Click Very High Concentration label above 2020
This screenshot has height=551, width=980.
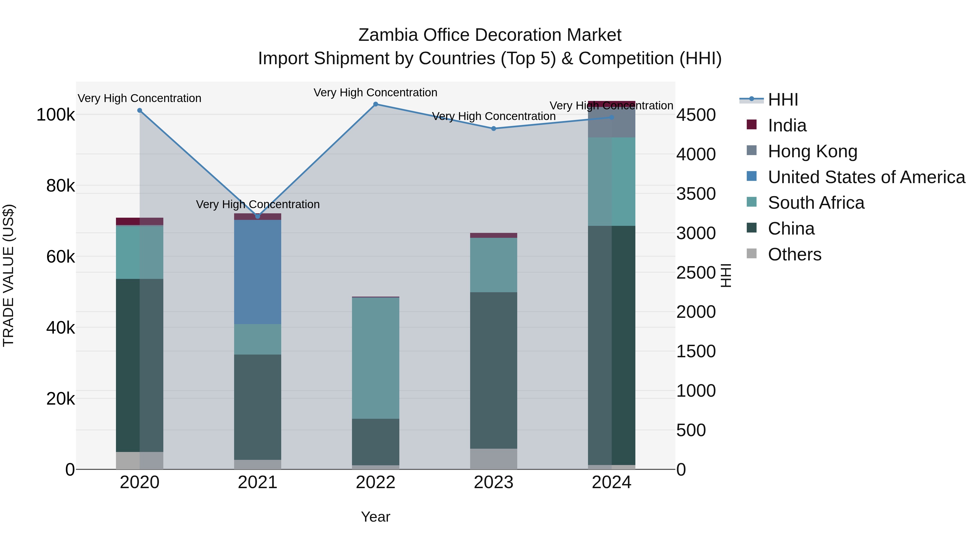140,98
